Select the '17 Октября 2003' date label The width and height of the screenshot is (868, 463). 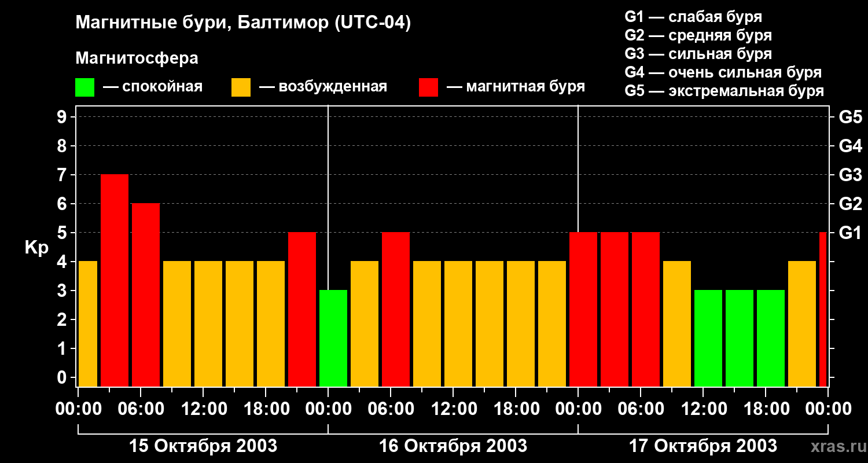(703, 446)
